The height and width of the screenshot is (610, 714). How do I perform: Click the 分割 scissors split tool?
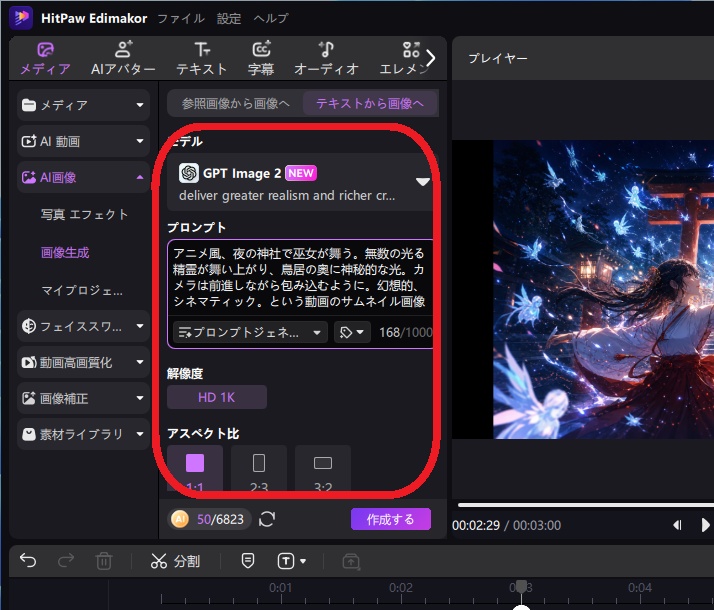click(x=175, y=561)
